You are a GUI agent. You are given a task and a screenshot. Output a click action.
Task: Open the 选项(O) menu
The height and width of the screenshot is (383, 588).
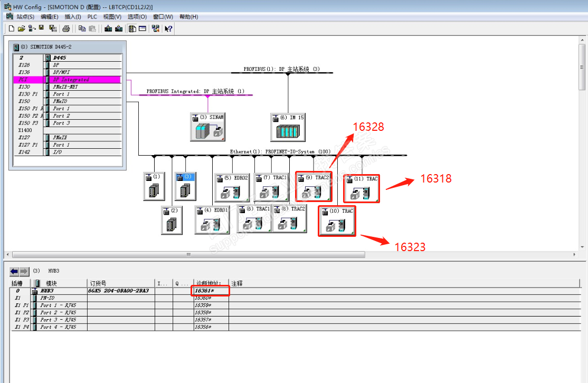pyautogui.click(x=137, y=17)
